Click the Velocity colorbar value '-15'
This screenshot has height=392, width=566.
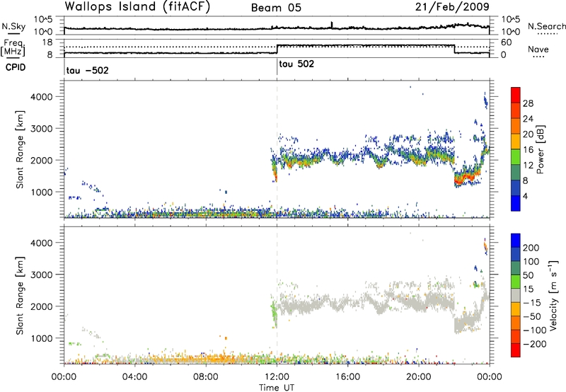(x=531, y=302)
